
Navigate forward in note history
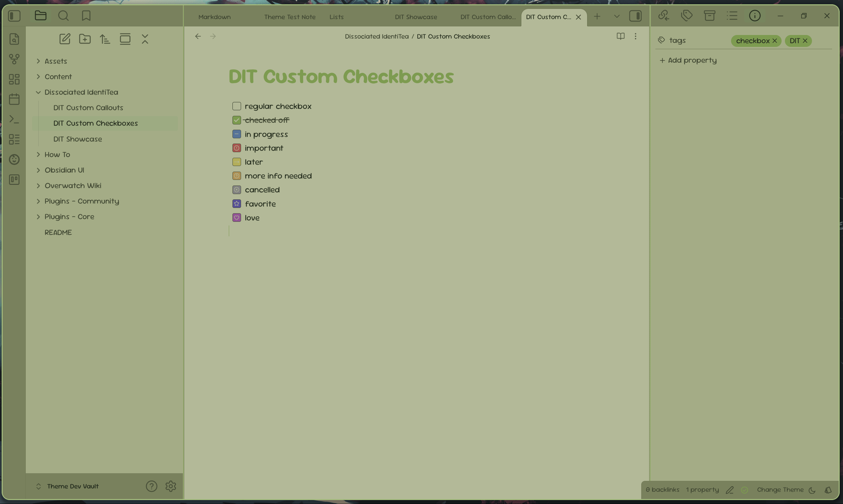click(213, 36)
